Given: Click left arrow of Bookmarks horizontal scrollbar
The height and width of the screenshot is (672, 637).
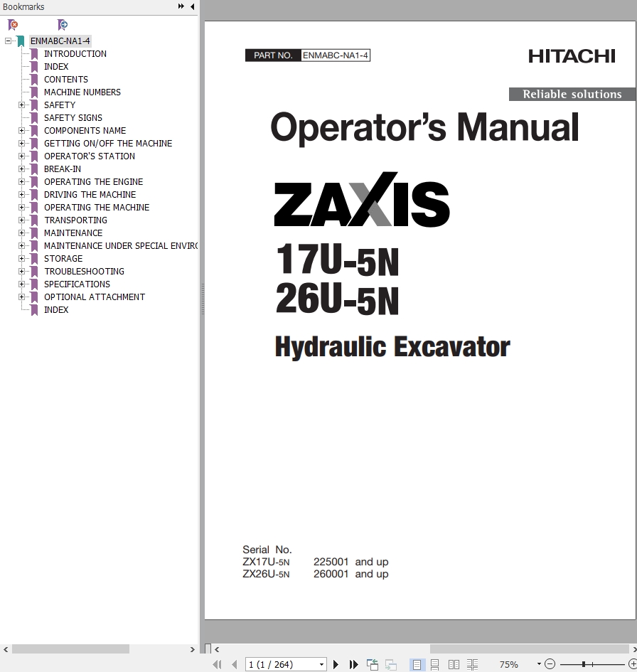Looking at the screenshot, I should click(6, 649).
